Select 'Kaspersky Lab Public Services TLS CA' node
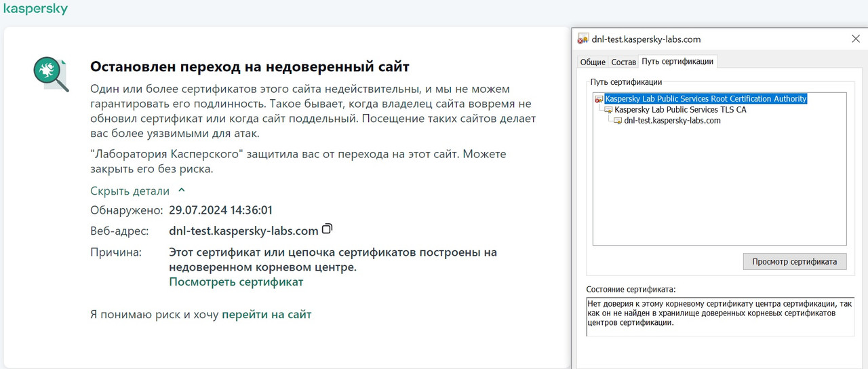Image resolution: width=868 pixels, height=369 pixels. coord(680,110)
